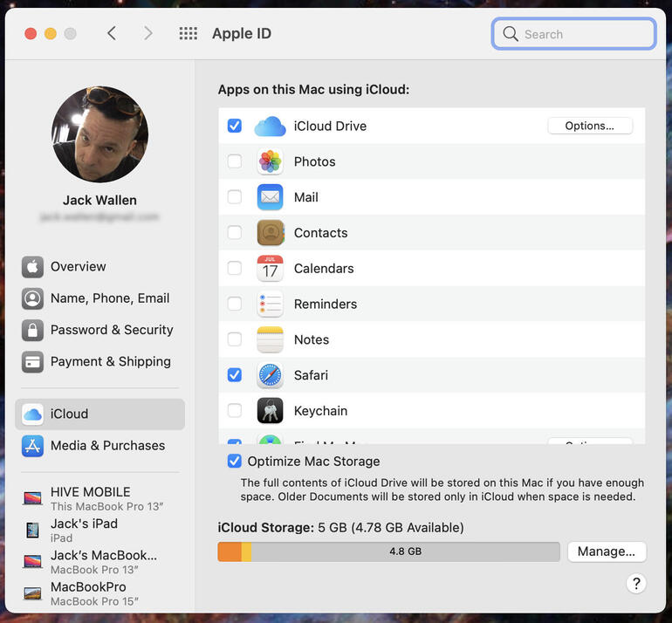Click the Keychain keys icon
Viewport: 672px width, 623px height.
tap(270, 410)
